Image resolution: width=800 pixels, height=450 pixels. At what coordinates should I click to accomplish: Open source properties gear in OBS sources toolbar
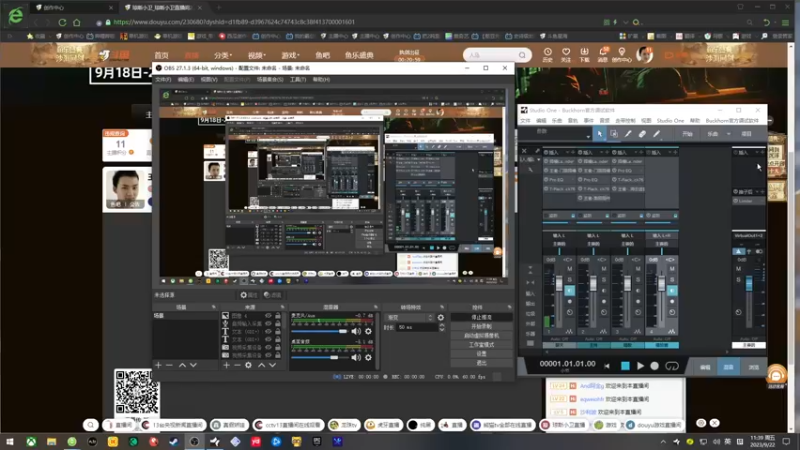click(x=249, y=365)
